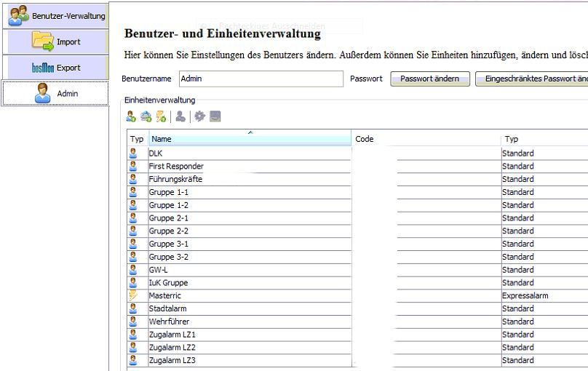Sort the list by Name column header
The image size is (588, 371).
point(250,139)
